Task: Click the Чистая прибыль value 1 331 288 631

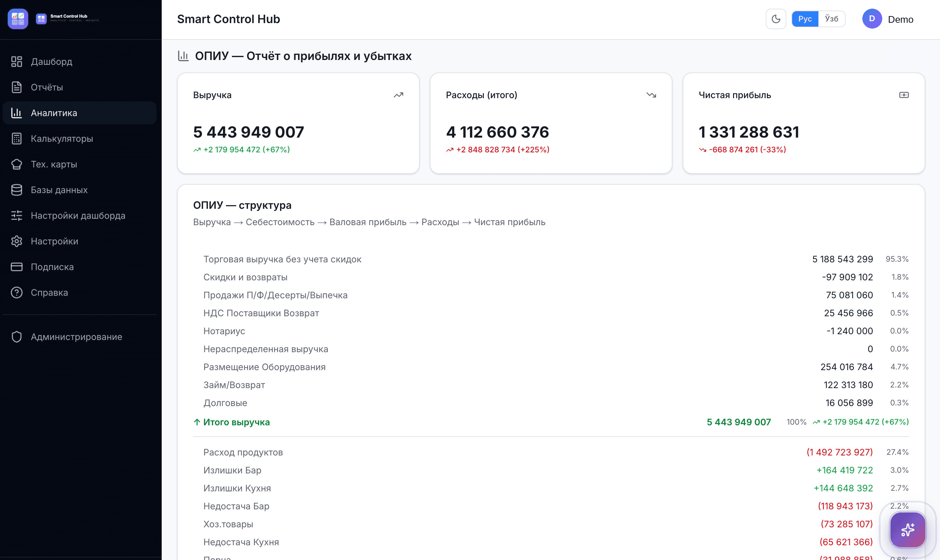Action: click(749, 132)
